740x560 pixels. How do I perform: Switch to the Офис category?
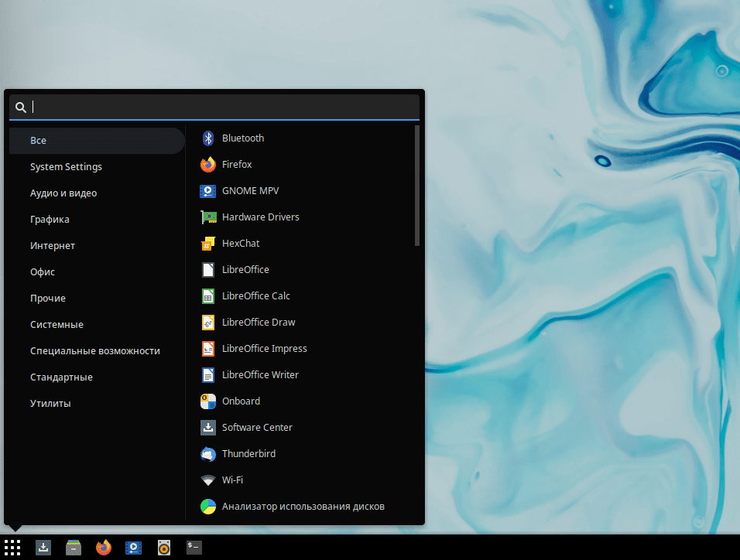(43, 272)
